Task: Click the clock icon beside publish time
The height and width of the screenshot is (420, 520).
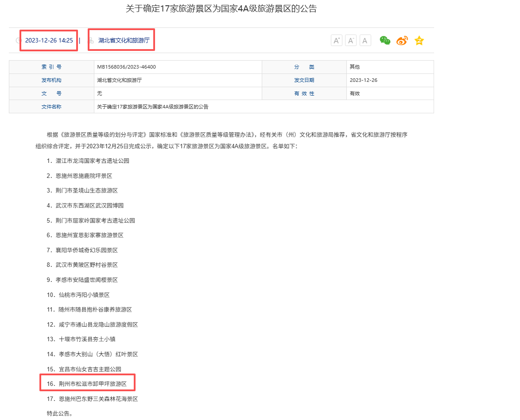Action: coord(19,41)
